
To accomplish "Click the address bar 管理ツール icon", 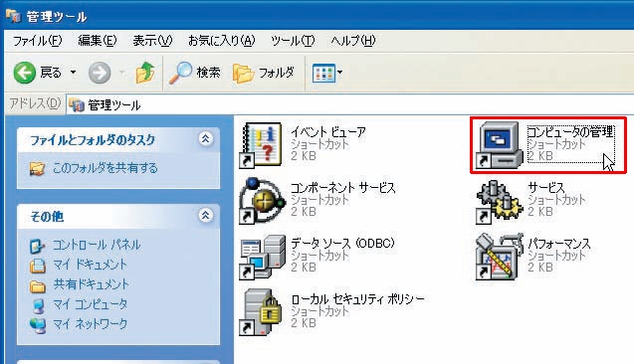I will pos(76,105).
